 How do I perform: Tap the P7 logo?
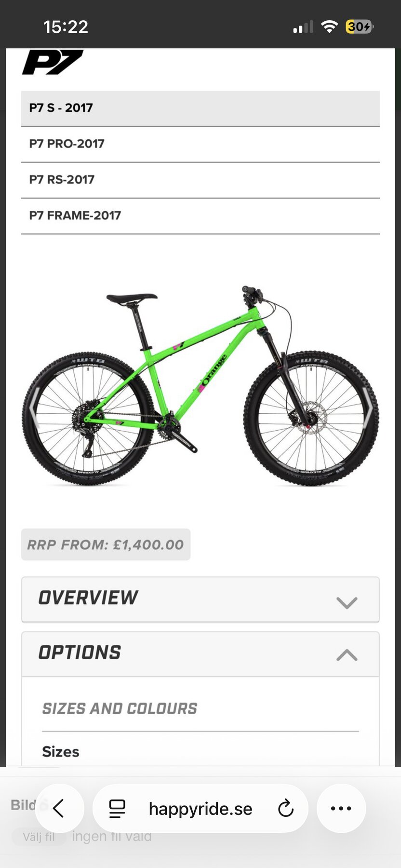point(53,62)
